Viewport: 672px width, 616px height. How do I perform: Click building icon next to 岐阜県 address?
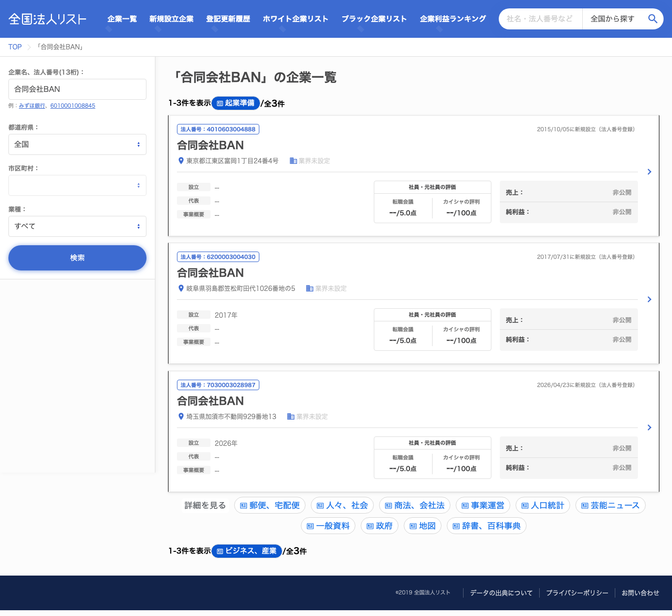pyautogui.click(x=310, y=288)
